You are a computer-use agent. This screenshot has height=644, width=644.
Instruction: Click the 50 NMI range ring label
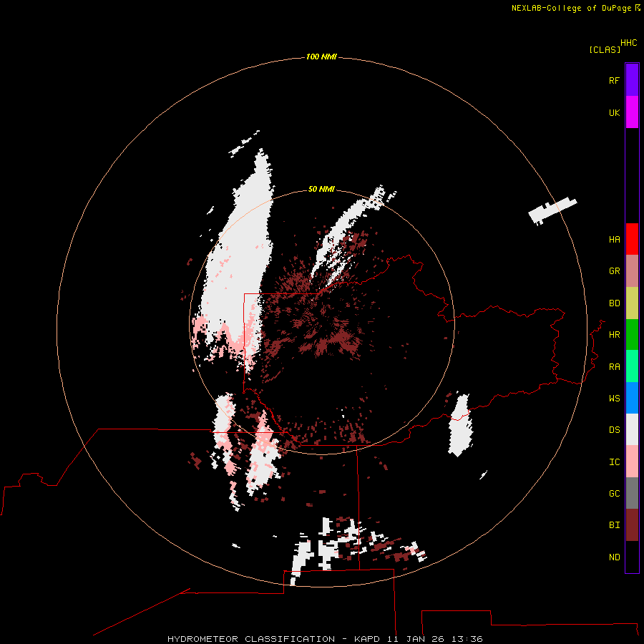pyautogui.click(x=321, y=189)
